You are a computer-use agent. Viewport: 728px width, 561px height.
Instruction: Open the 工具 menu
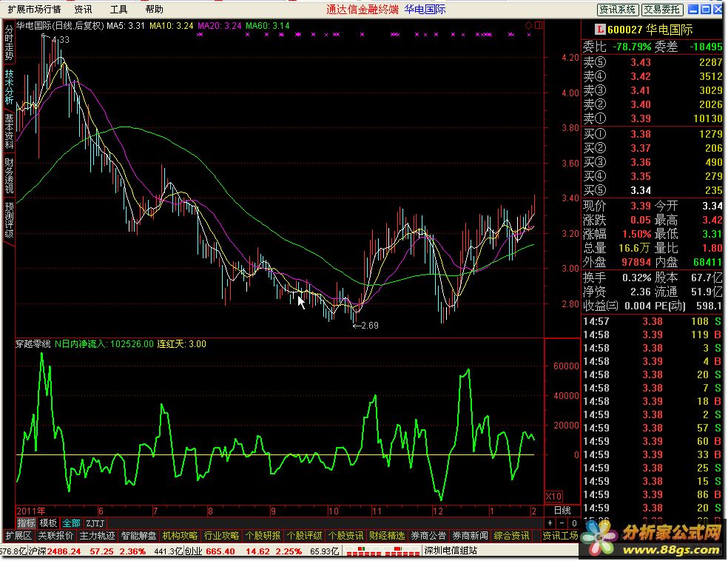(118, 10)
